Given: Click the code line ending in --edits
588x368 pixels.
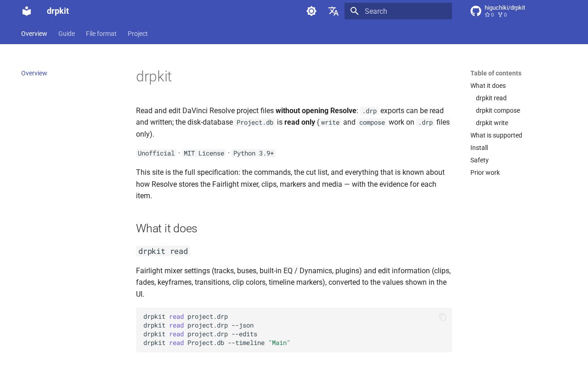Looking at the screenshot, I should coord(200,334).
